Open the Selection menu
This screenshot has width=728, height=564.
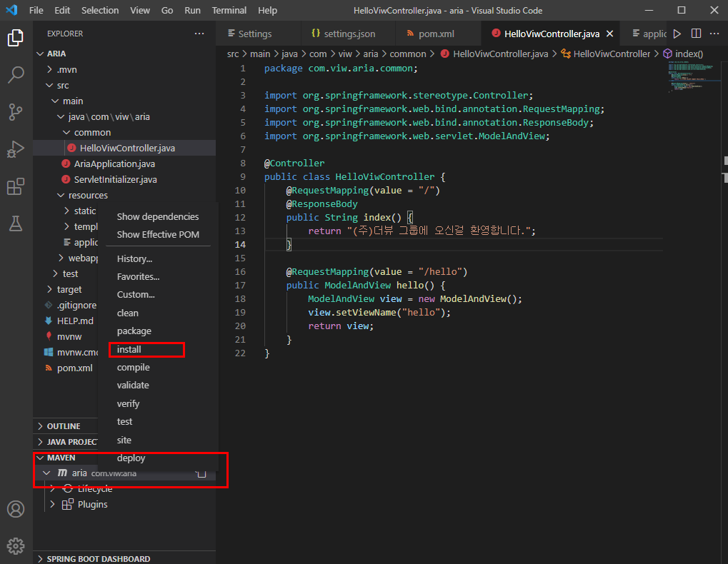(100, 10)
